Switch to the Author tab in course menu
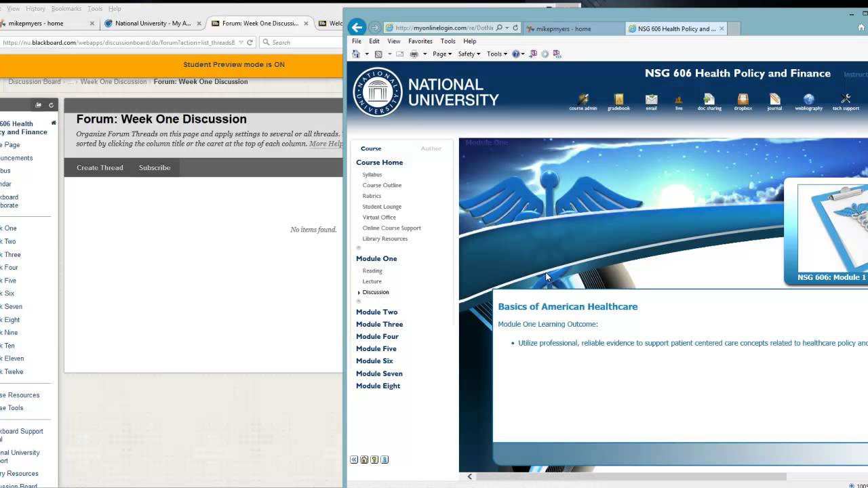This screenshot has height=488, width=868. [431, 148]
